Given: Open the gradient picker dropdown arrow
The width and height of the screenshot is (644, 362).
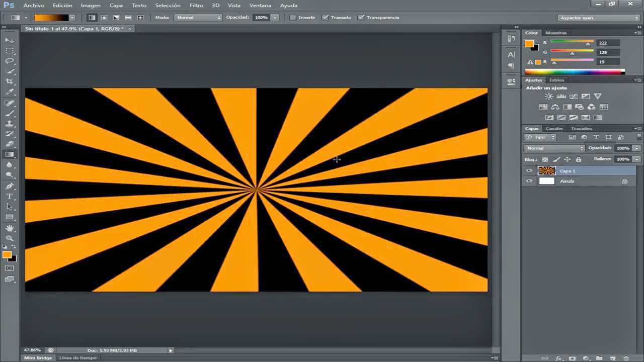Looking at the screenshot, I should coord(72,18).
